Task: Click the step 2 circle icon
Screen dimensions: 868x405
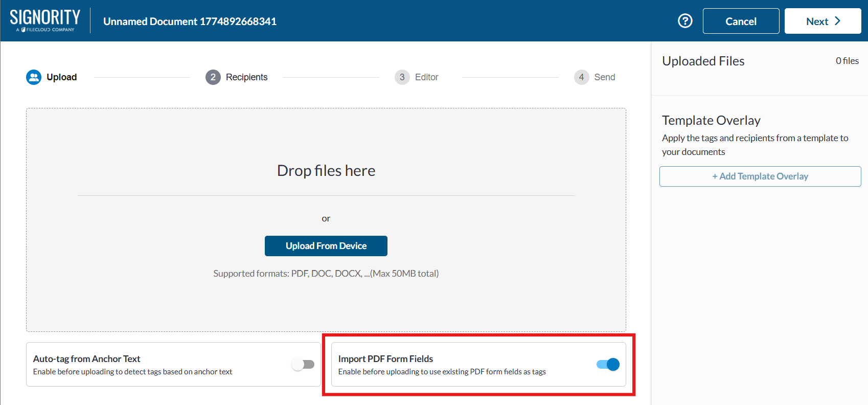Action: 213,77
